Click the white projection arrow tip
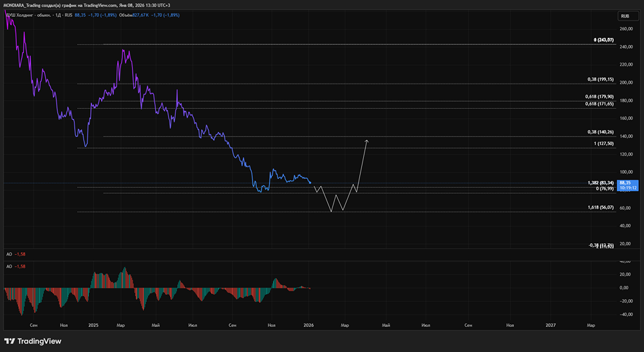 point(367,140)
